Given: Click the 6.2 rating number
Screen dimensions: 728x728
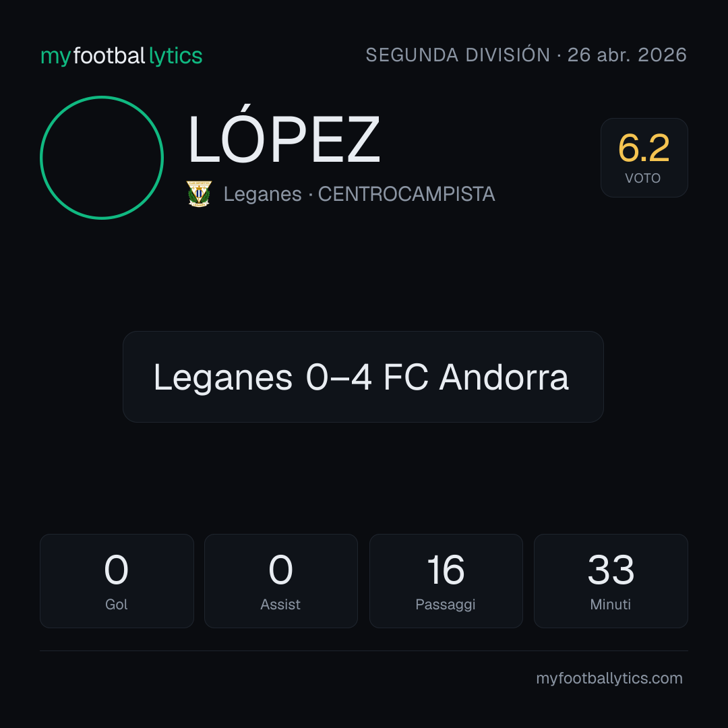Looking at the screenshot, I should [644, 148].
